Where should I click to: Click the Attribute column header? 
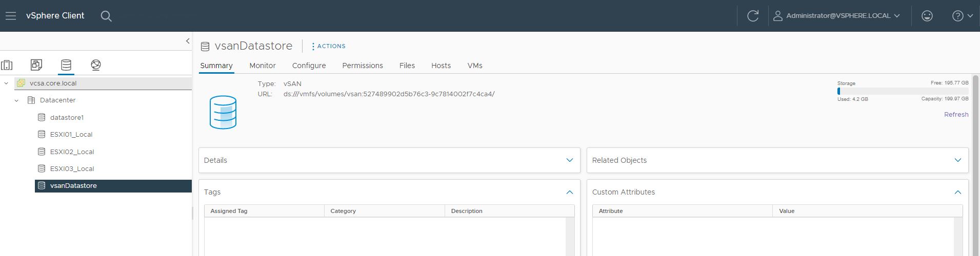click(x=683, y=211)
